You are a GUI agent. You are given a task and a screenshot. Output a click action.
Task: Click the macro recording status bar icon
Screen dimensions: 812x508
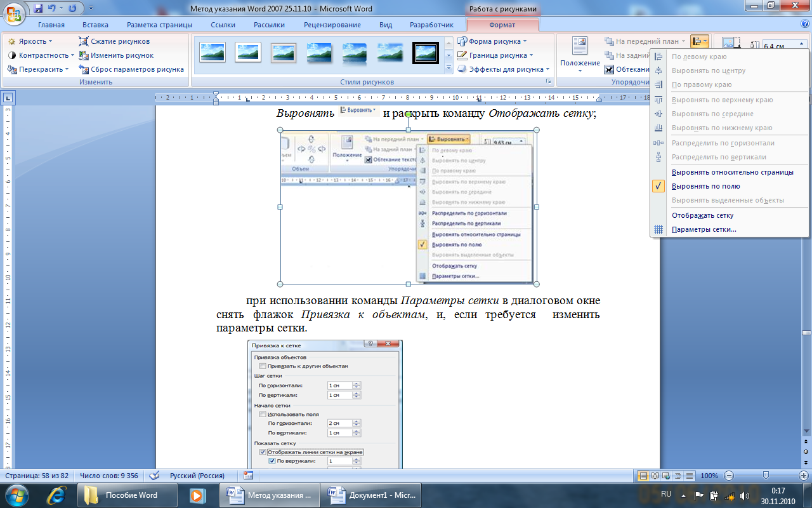[x=248, y=476]
